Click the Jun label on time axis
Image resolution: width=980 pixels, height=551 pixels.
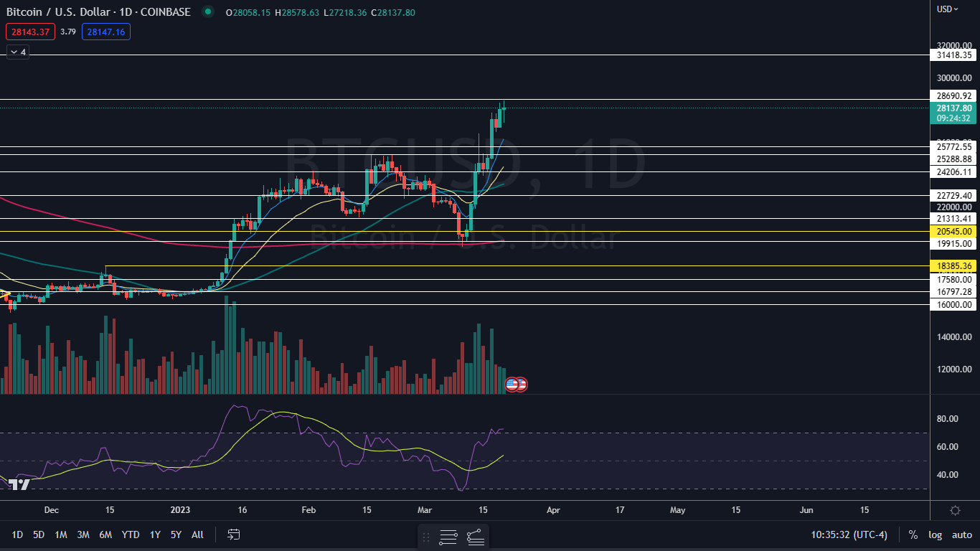click(806, 510)
